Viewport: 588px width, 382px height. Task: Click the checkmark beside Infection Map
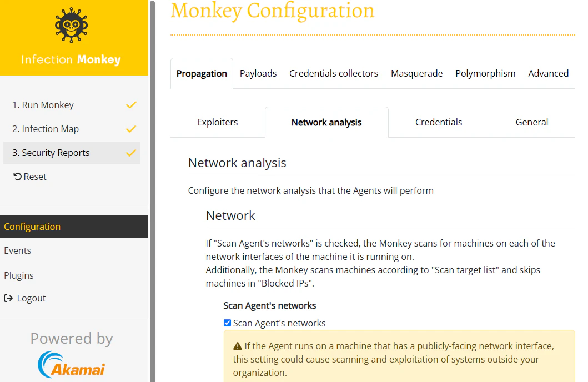coord(131,129)
